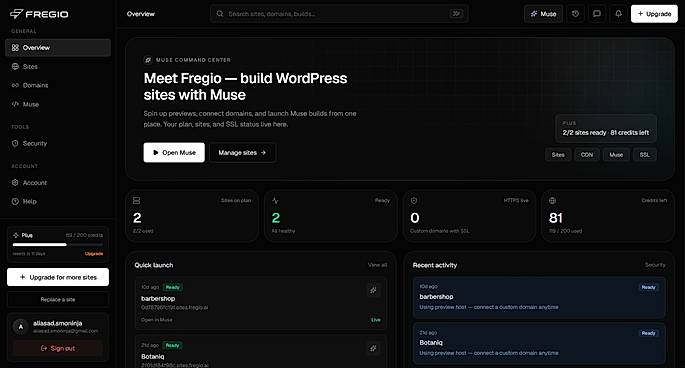Image resolution: width=685 pixels, height=368 pixels.
Task: Click Ready badge on barbershop activity
Action: (648, 287)
